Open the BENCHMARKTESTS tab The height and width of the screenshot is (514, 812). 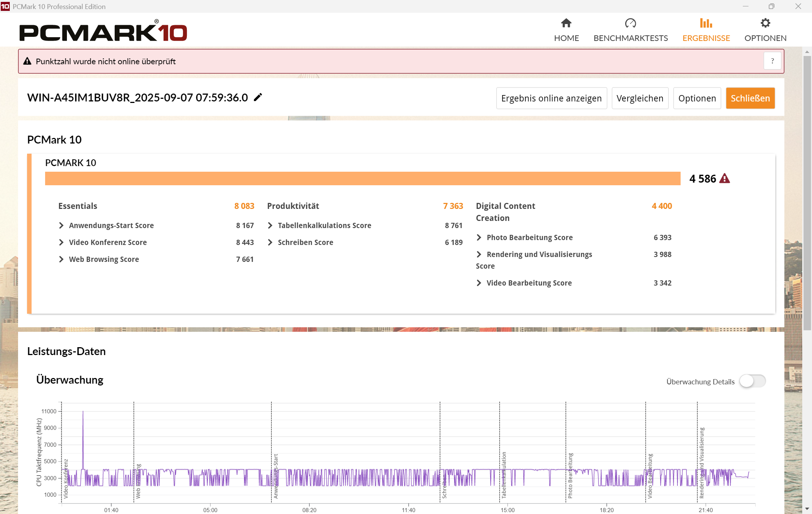click(x=630, y=30)
